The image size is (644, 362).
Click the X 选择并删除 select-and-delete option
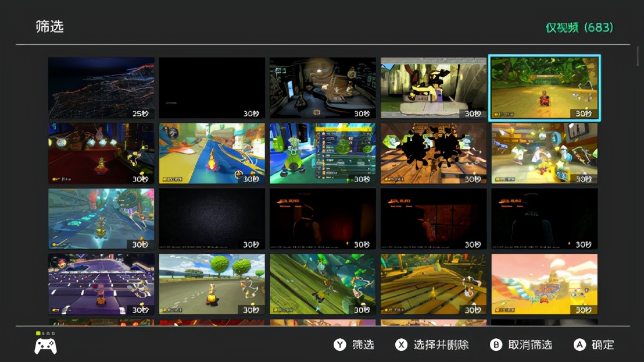432,345
